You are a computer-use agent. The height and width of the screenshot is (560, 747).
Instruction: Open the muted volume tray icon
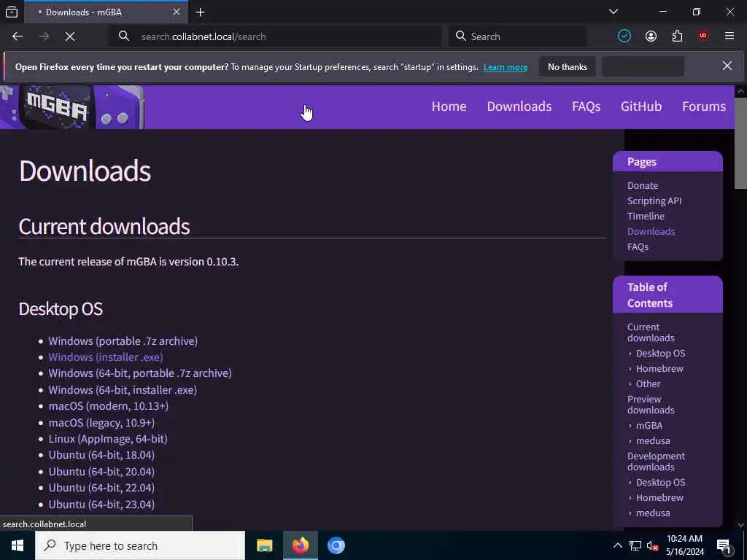tap(652, 545)
